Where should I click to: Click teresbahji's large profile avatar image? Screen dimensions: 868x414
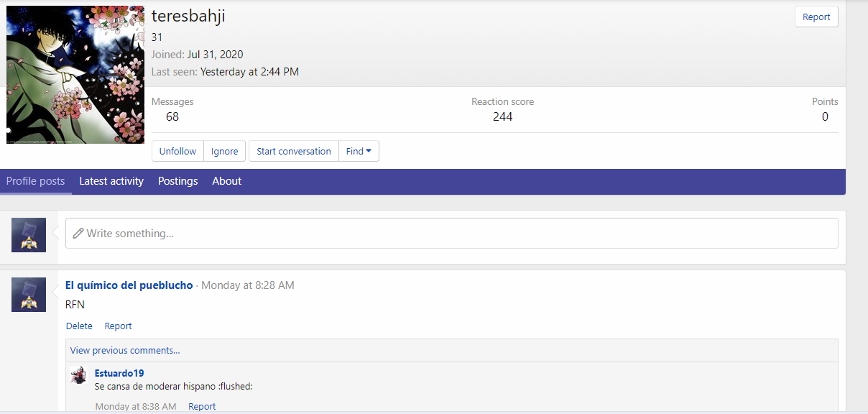pyautogui.click(x=75, y=75)
